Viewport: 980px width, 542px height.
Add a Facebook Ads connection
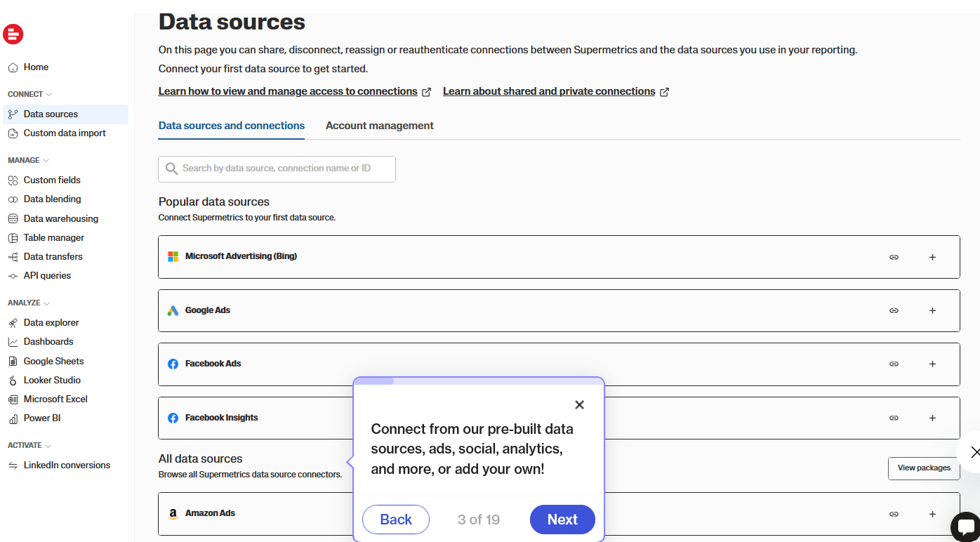tap(932, 364)
